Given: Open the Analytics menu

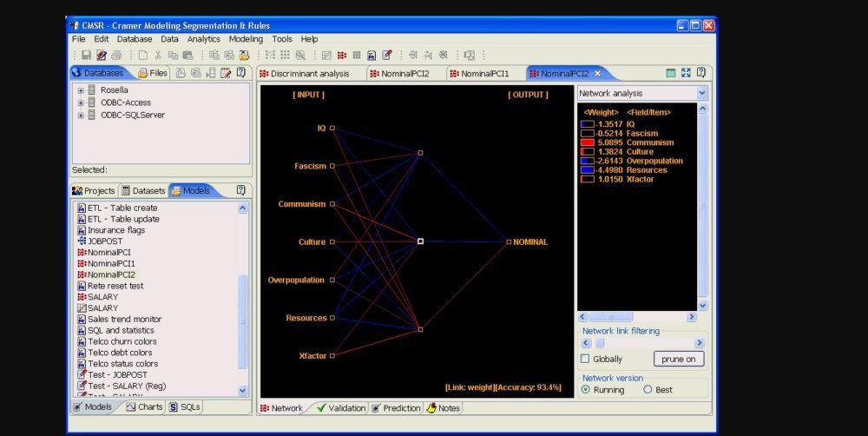Looking at the screenshot, I should click(203, 39).
